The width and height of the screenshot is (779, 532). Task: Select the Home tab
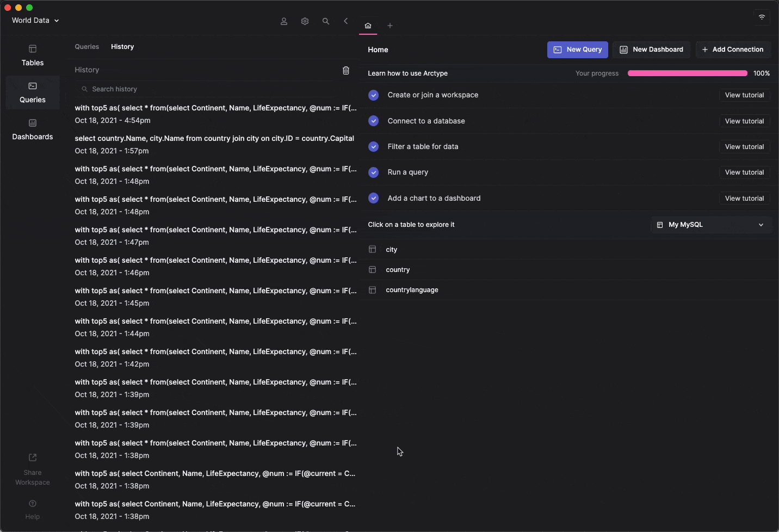point(368,26)
